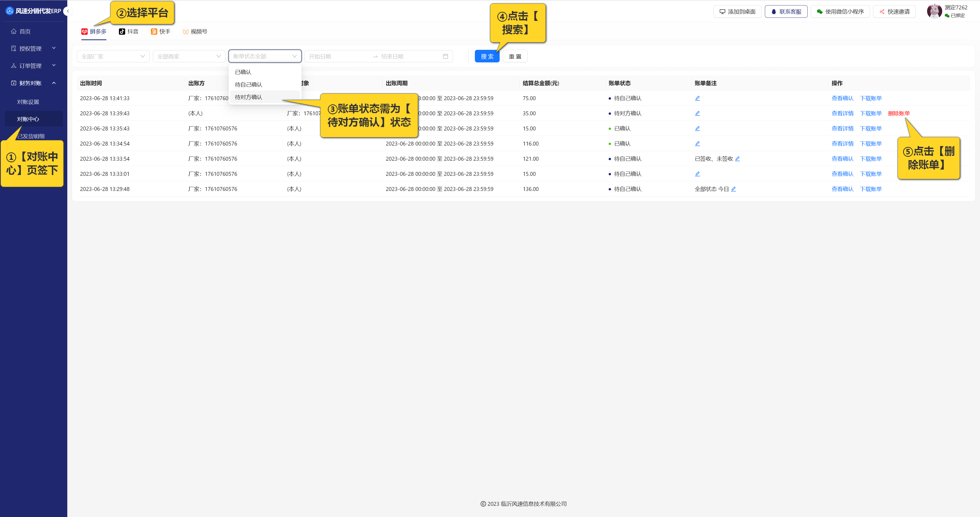Open the 全部商家 dropdown
Image resolution: width=980 pixels, height=517 pixels.
(x=189, y=56)
